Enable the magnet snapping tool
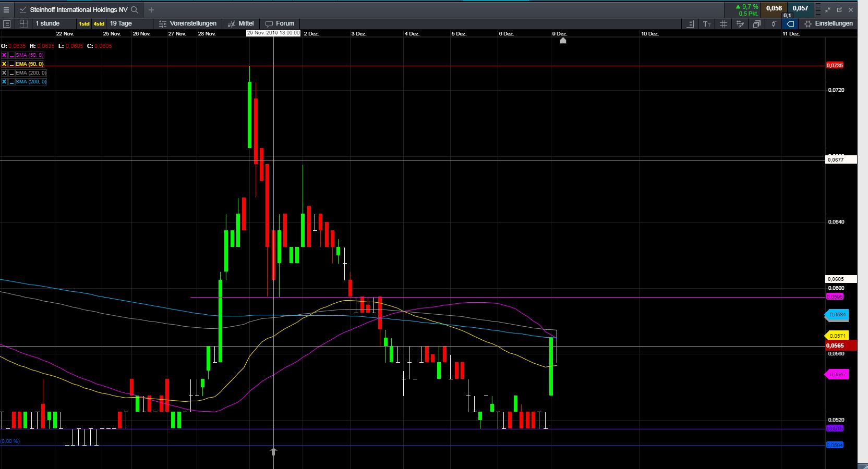Screen dimensions: 868x469 (774, 23)
